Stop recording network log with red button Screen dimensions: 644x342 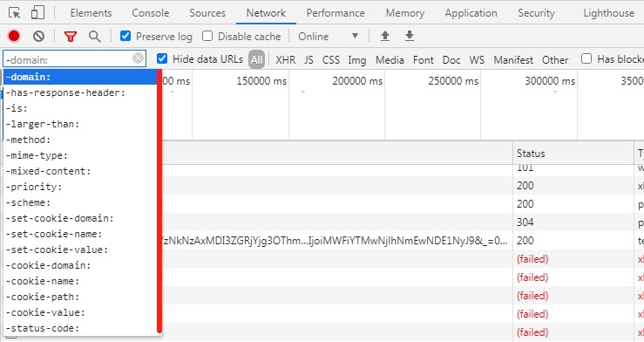[14, 36]
